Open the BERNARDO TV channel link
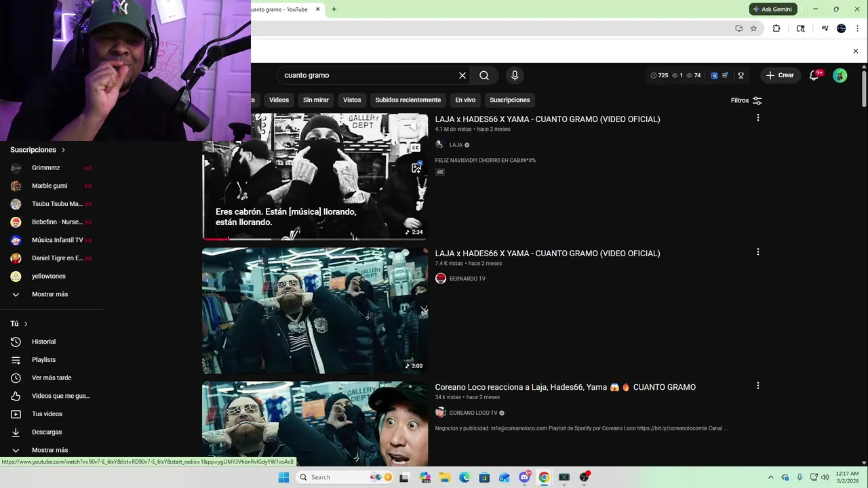The width and height of the screenshot is (868, 488). [467, 279]
